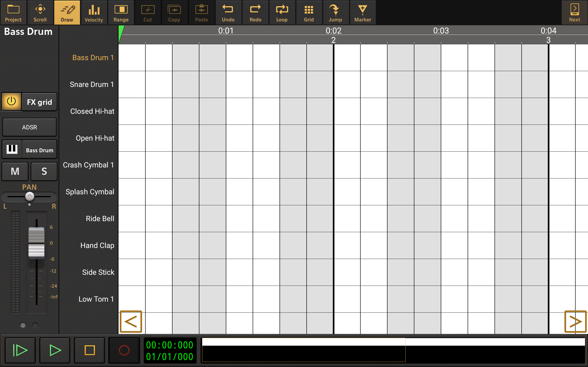Viewport: 588px width, 367px height.
Task: Open the ADSR settings
Action: click(x=29, y=127)
